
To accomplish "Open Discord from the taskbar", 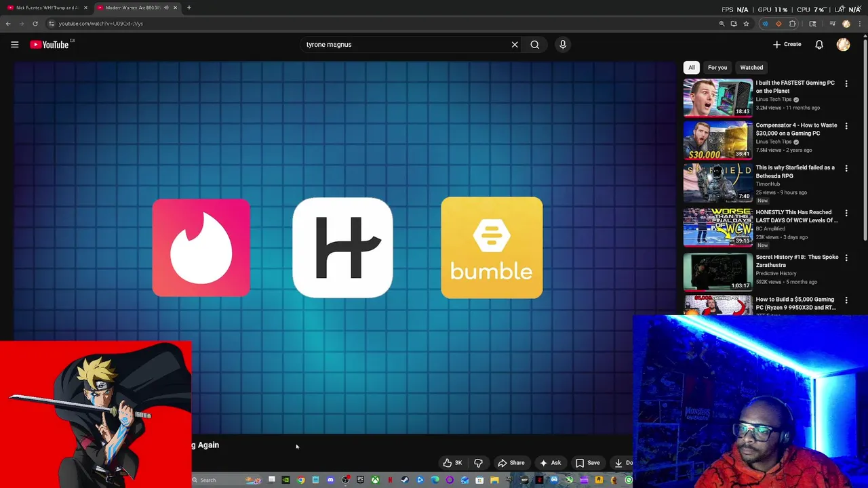I will 330,480.
